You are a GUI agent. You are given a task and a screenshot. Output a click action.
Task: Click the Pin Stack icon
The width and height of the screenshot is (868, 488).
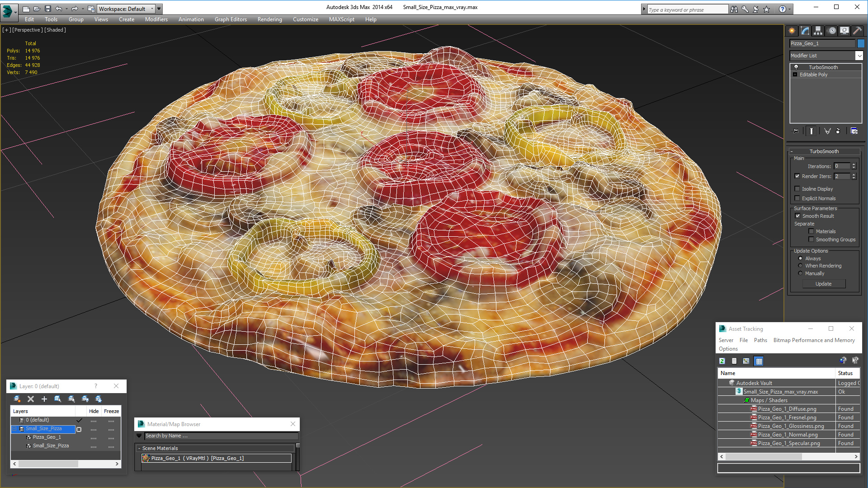pos(796,131)
